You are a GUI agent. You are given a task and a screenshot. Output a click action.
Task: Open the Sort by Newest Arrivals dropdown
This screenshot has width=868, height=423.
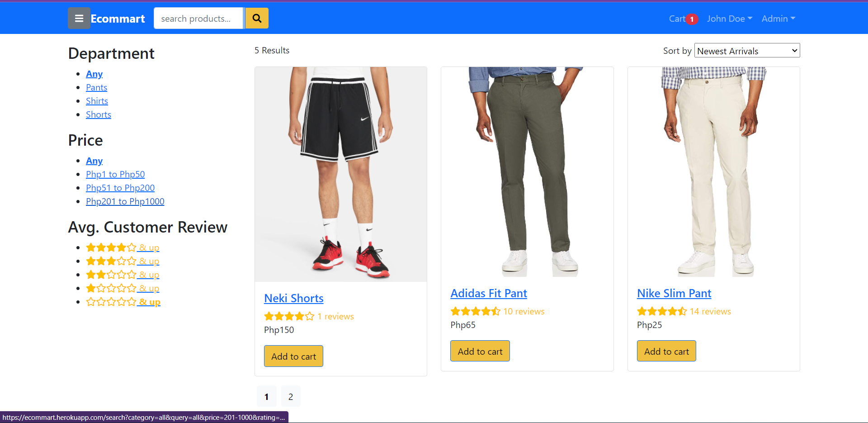pyautogui.click(x=747, y=51)
